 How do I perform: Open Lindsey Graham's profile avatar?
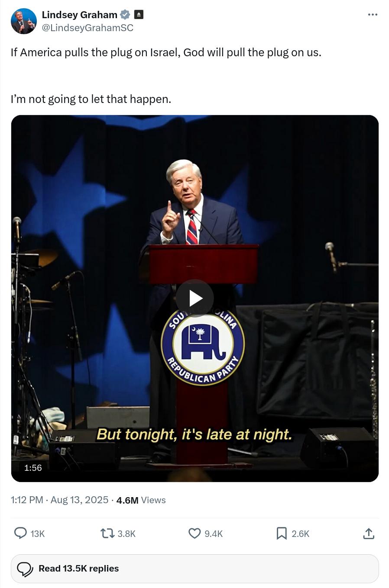tap(23, 21)
